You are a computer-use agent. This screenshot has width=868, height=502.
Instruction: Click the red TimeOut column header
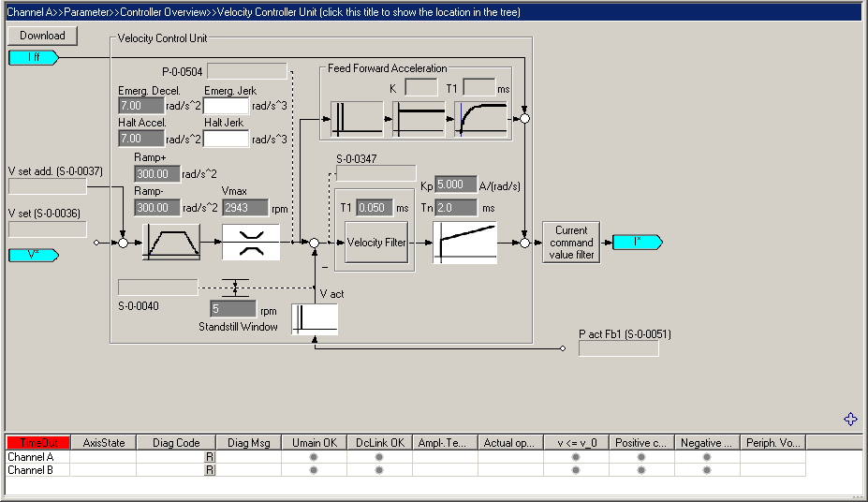38,443
